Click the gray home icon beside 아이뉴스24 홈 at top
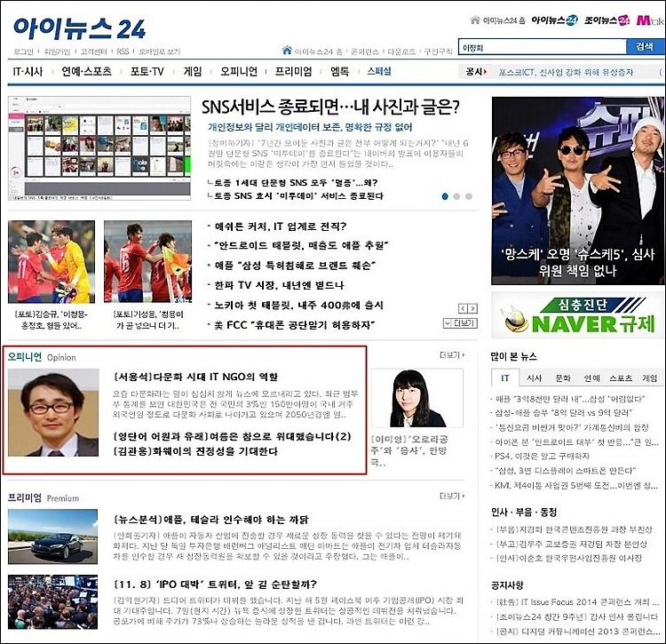Viewport: 666px width, 644px height. click(475, 20)
